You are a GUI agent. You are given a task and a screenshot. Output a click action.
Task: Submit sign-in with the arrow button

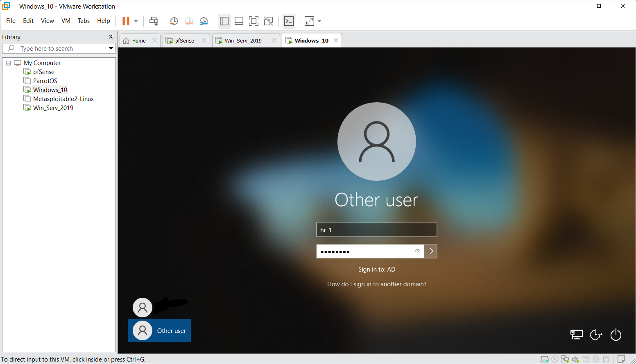coord(430,251)
